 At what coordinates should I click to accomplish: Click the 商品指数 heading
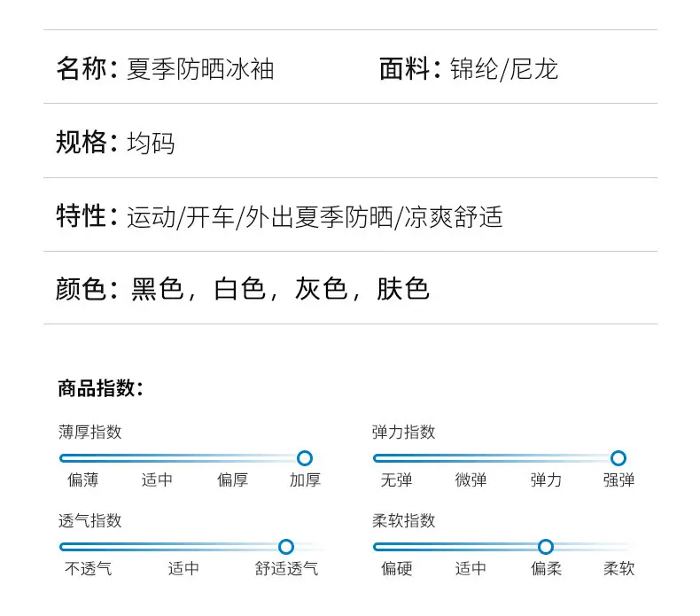(x=100, y=387)
